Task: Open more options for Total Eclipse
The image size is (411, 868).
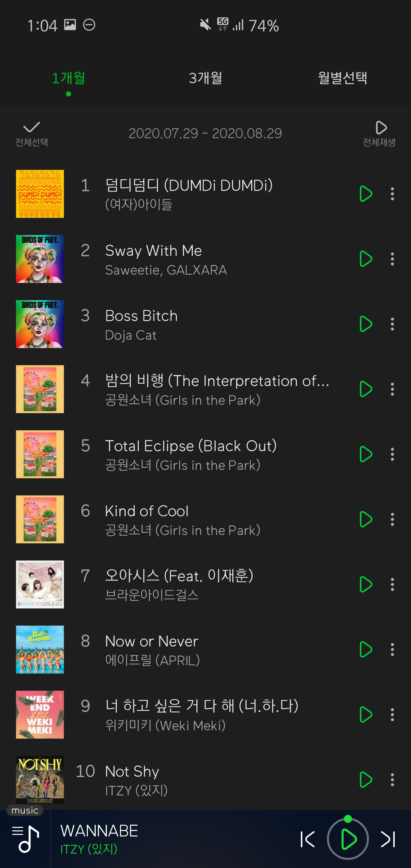Action: (392, 454)
